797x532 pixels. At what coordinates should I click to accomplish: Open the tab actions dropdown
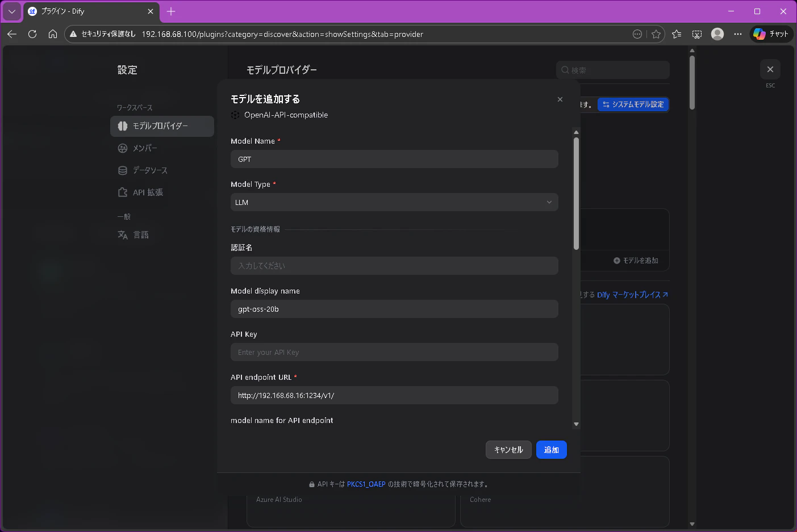pos(11,11)
